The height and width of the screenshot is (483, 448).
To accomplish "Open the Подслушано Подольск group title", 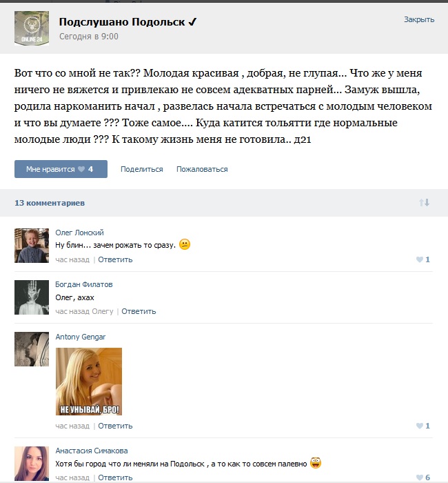I will (128, 22).
